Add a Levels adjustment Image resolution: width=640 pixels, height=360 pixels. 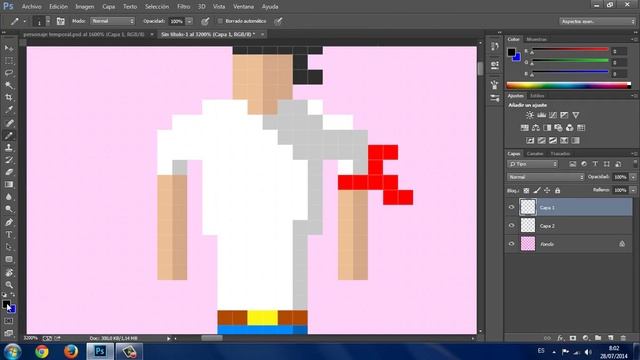(541, 115)
